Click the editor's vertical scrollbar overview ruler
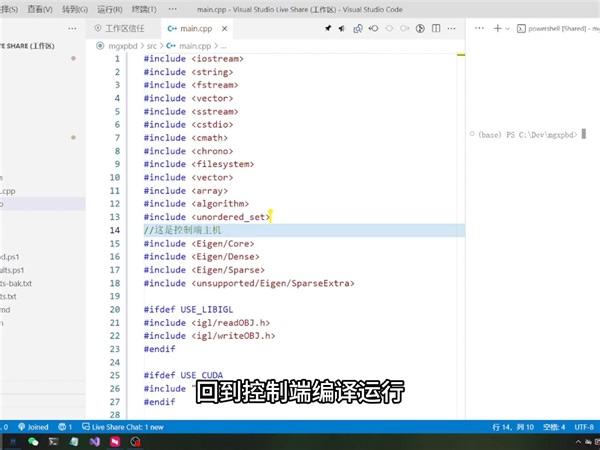 [461, 236]
